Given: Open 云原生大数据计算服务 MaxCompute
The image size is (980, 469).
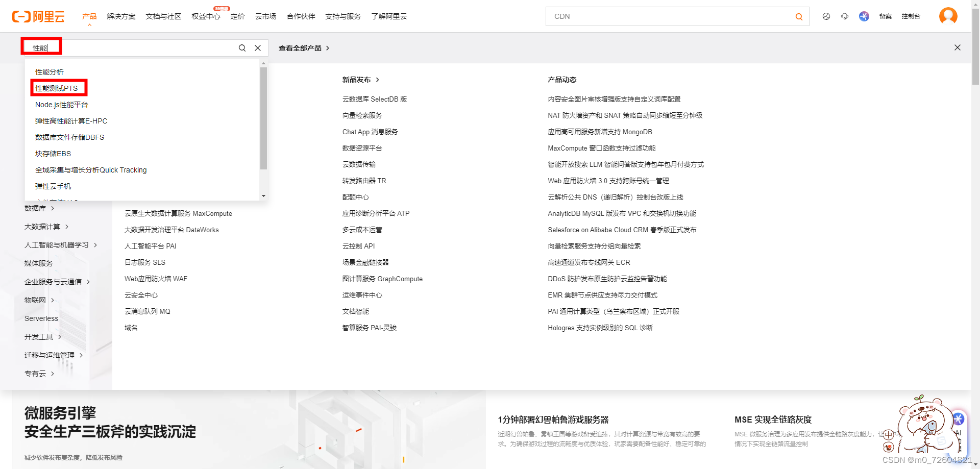Looking at the screenshot, I should (x=178, y=213).
